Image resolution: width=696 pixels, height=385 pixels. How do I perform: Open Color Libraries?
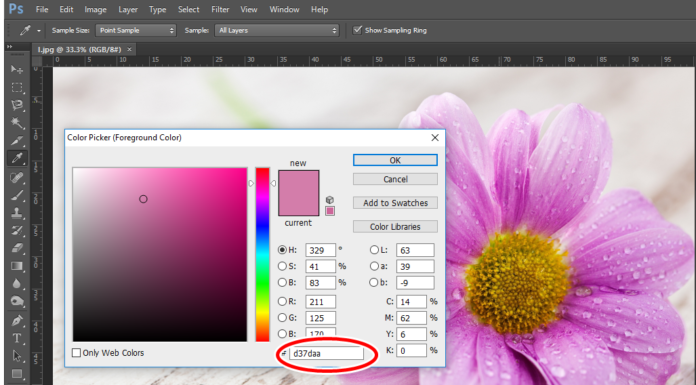tap(395, 226)
